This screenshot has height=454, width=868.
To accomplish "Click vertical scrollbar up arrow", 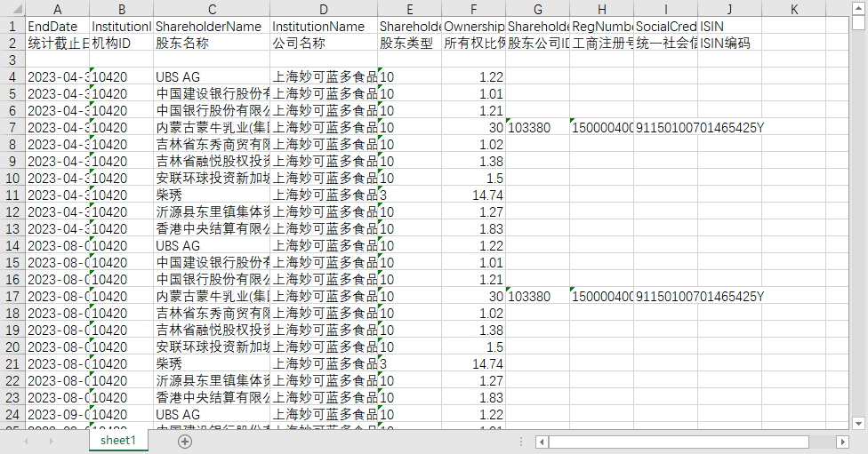I will coord(858,7).
